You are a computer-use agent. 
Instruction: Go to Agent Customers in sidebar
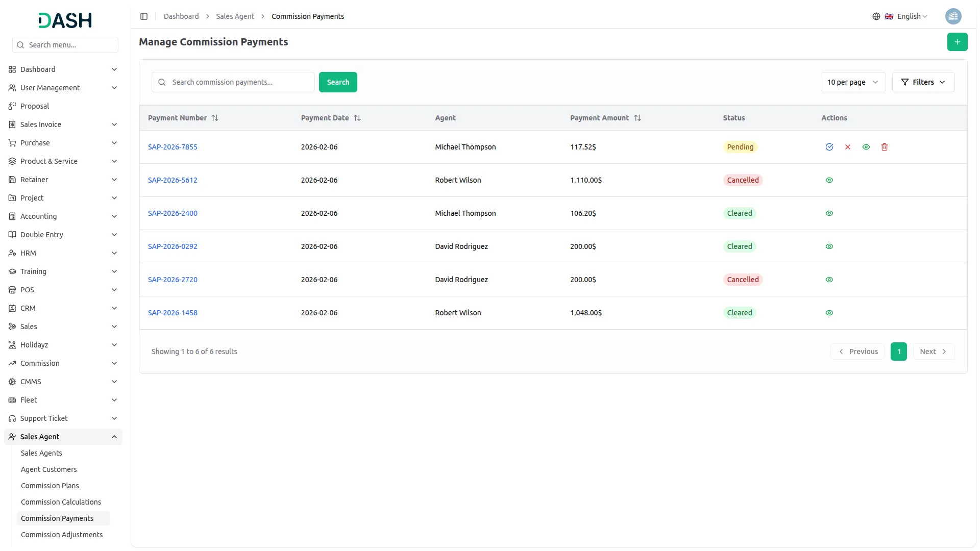48,469
